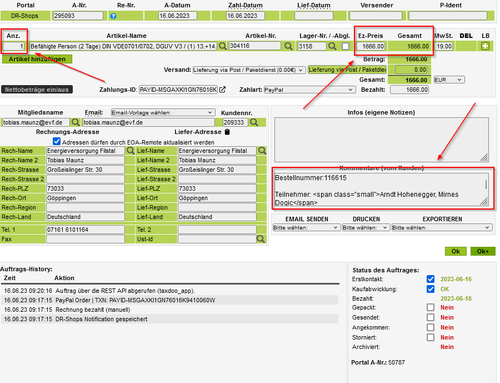This screenshot has height=383, width=500.
Task: Click the blue help icon under Re-Nr.
Action: pos(113,16)
